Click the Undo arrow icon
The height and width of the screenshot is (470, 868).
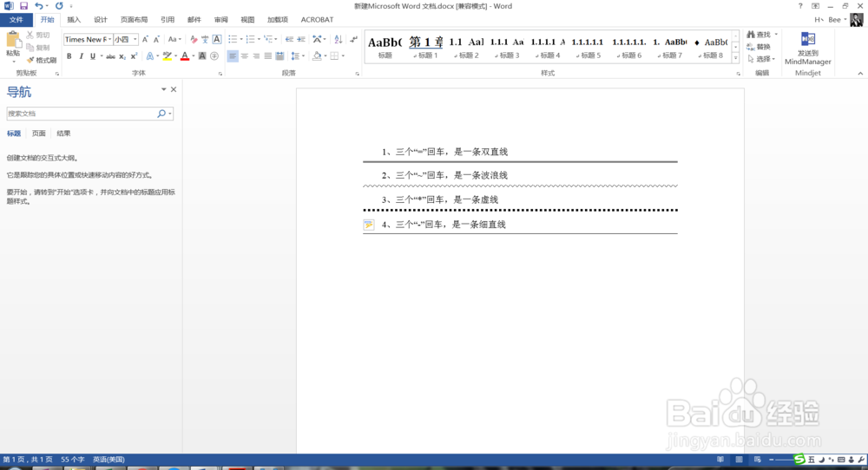click(39, 6)
